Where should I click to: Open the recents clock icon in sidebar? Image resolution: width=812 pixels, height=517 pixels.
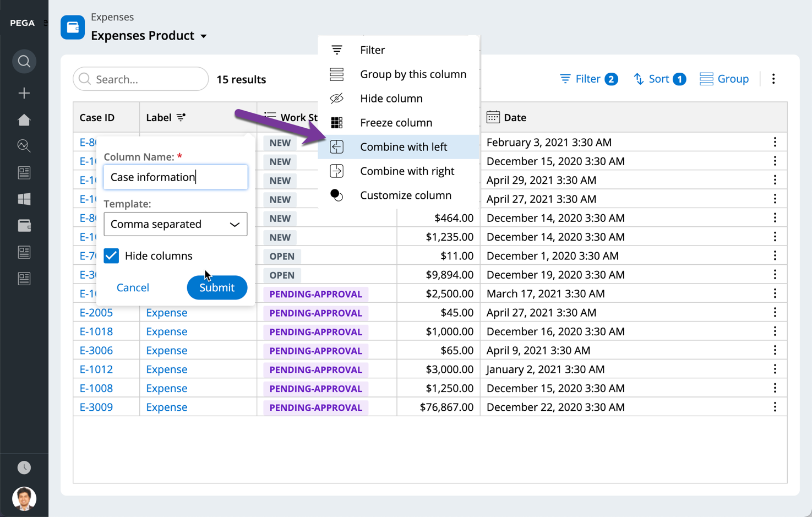click(x=24, y=467)
